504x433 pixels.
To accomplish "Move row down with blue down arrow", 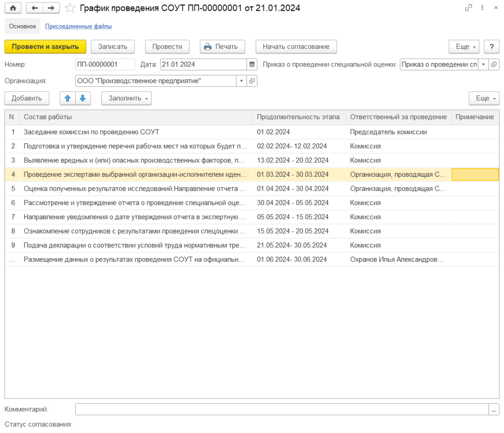I will [82, 98].
